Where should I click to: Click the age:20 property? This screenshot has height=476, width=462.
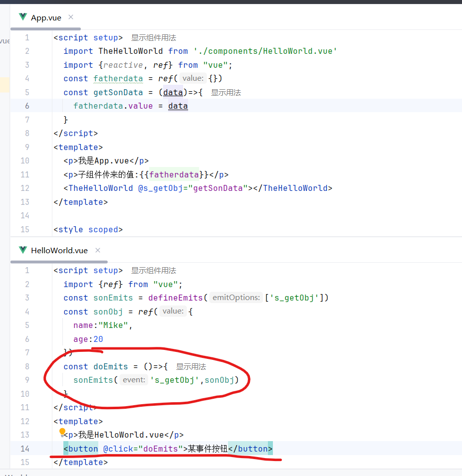pos(88,339)
